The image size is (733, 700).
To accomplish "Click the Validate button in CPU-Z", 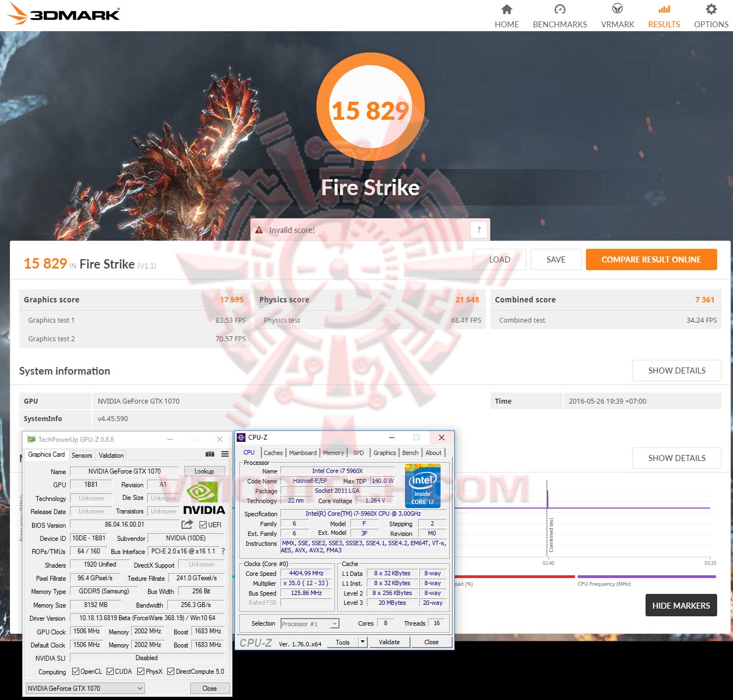I will (389, 642).
